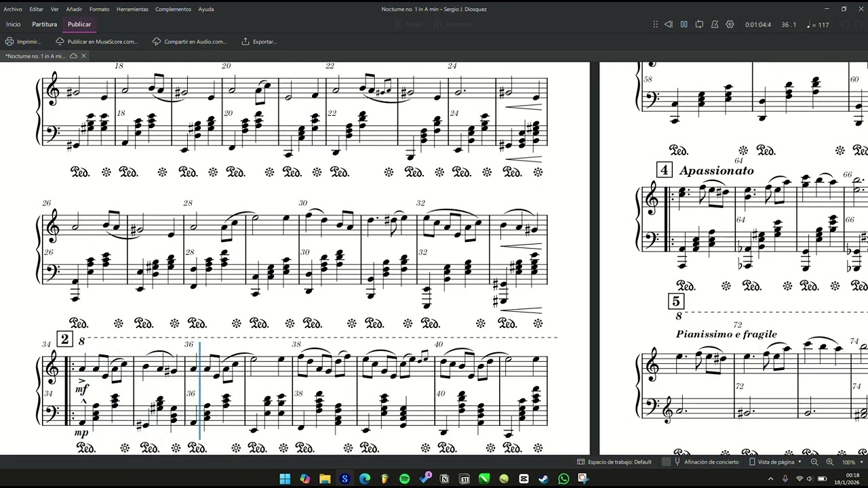Screen dimensions: 868x488
Task: Click the playback time 0:01:04:4 field
Action: click(758, 25)
